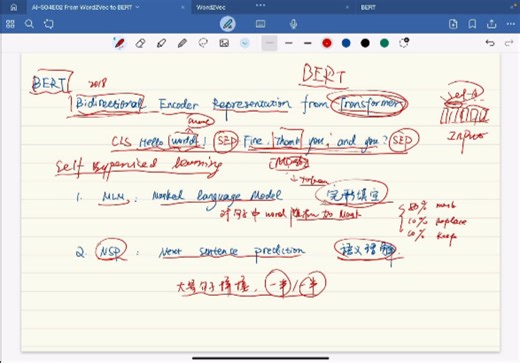Open the custom color picker wheel
The height and width of the screenshot is (363, 520).
[x=404, y=43]
